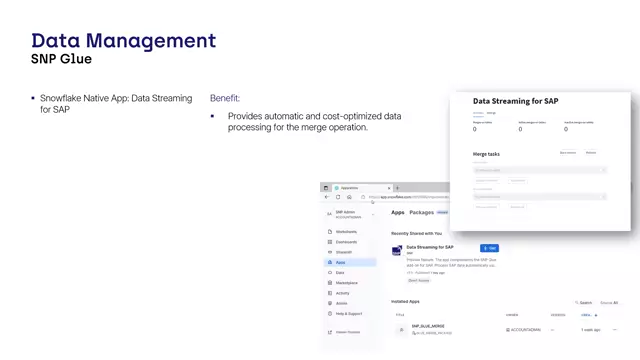
Task: Click the '1 week ago' cell
Action: (591, 330)
